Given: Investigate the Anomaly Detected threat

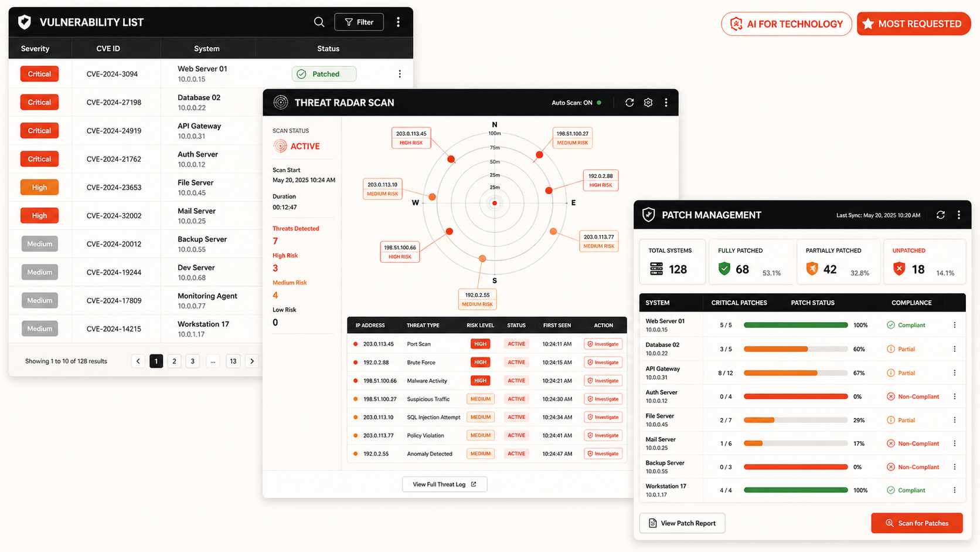Looking at the screenshot, I should point(603,454).
